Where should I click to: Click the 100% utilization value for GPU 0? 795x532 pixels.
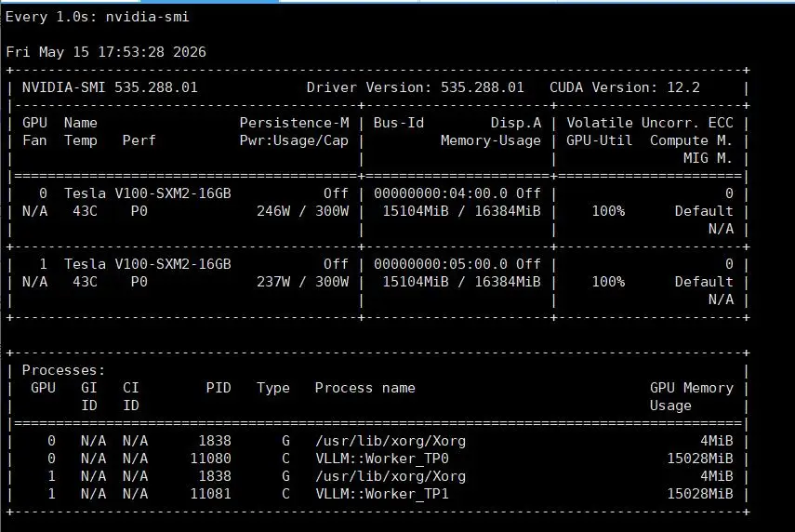coord(608,211)
